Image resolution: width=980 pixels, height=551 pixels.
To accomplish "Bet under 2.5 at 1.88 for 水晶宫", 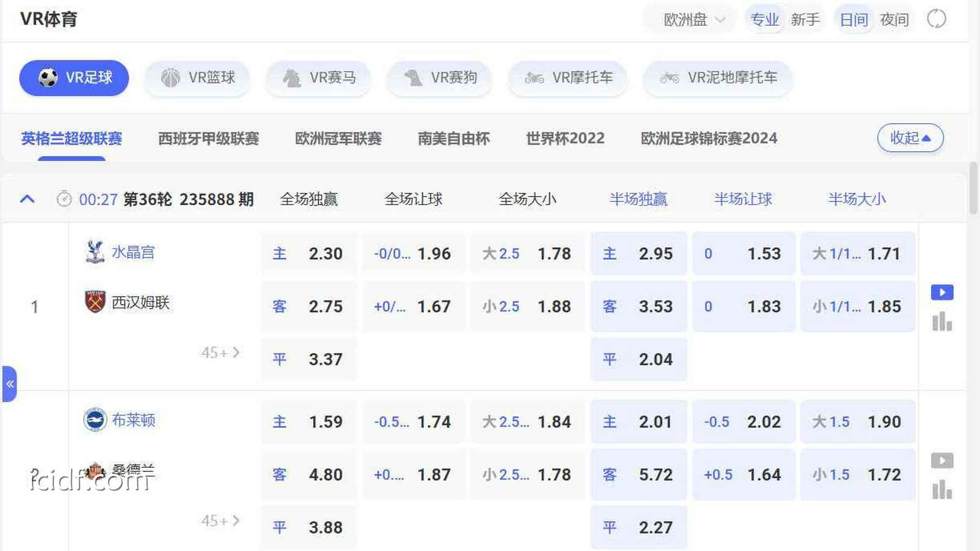I will tap(528, 306).
